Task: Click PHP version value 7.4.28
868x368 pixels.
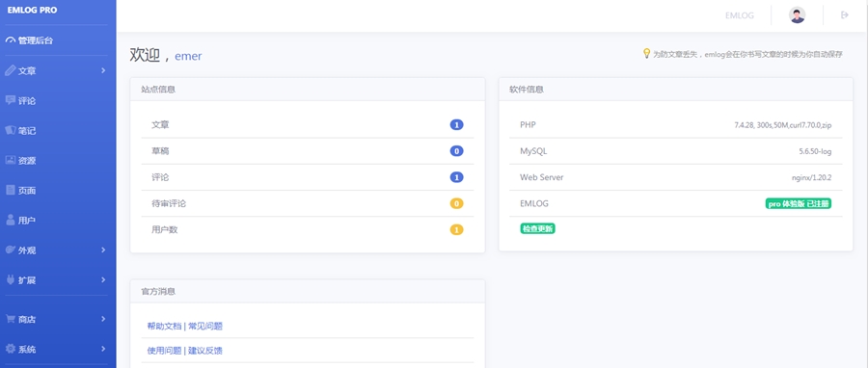Action: click(x=783, y=125)
